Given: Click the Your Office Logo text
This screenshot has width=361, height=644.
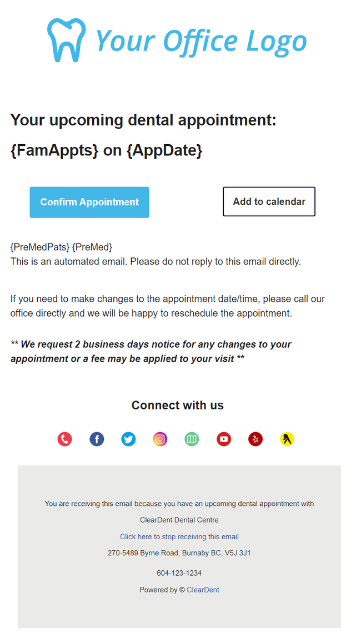Looking at the screenshot, I should click(201, 42).
